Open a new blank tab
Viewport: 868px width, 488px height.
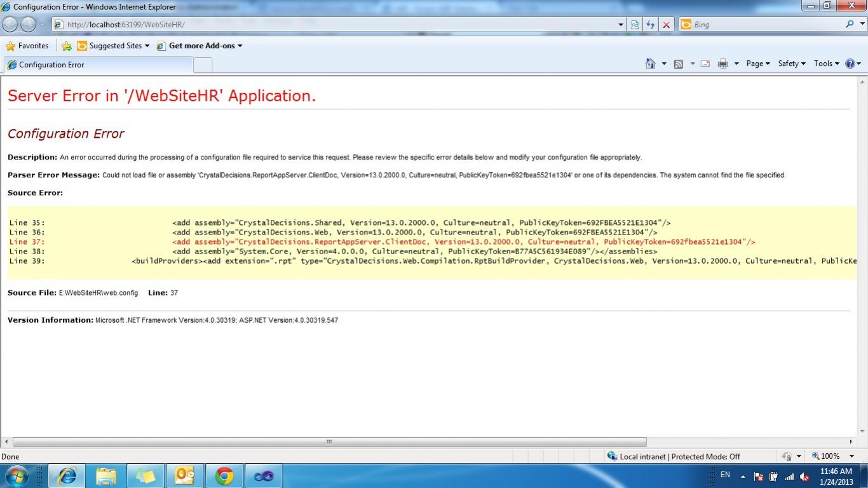(x=202, y=65)
